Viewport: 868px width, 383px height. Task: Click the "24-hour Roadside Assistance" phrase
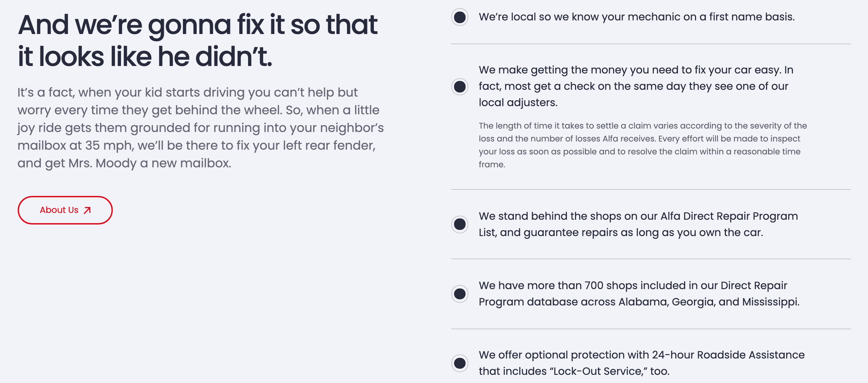[728, 355]
